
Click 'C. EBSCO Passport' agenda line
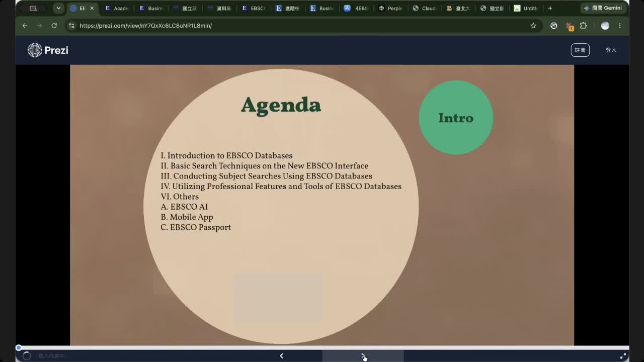pyautogui.click(x=196, y=227)
